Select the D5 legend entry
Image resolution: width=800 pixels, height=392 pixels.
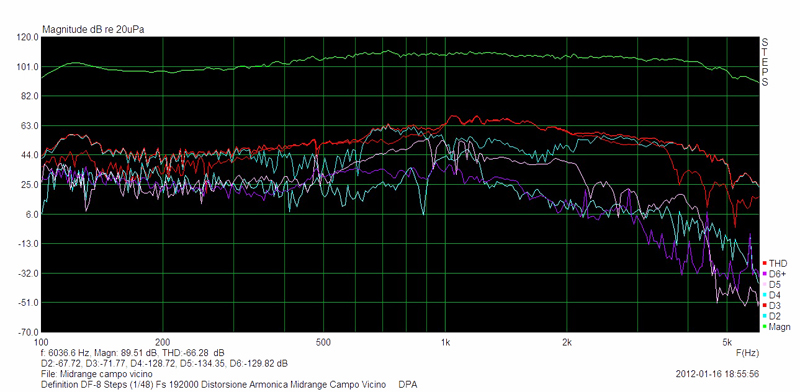click(772, 284)
